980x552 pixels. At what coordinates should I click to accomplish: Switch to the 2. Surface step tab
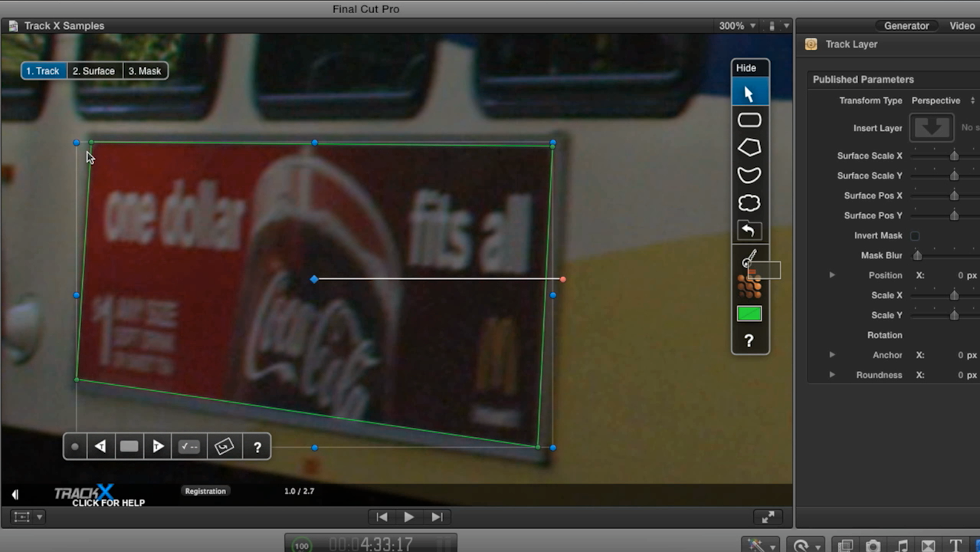click(93, 71)
